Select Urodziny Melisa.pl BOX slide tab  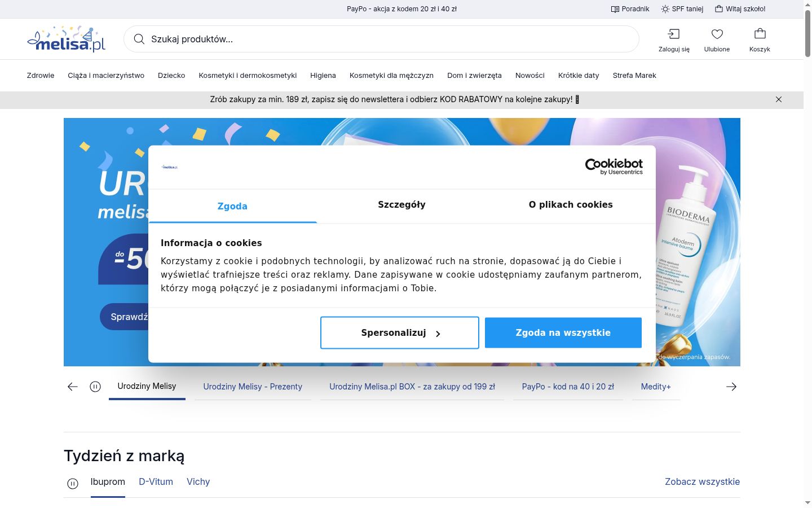(412, 387)
